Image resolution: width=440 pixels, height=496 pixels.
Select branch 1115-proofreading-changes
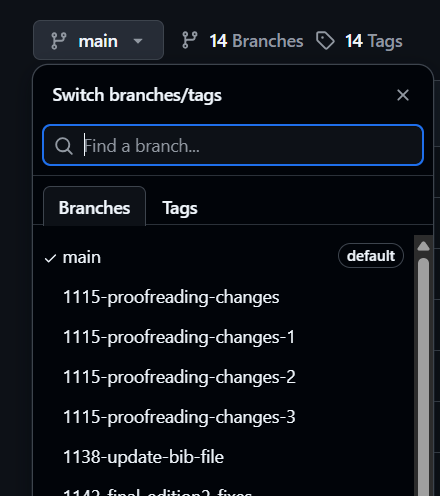223,297
